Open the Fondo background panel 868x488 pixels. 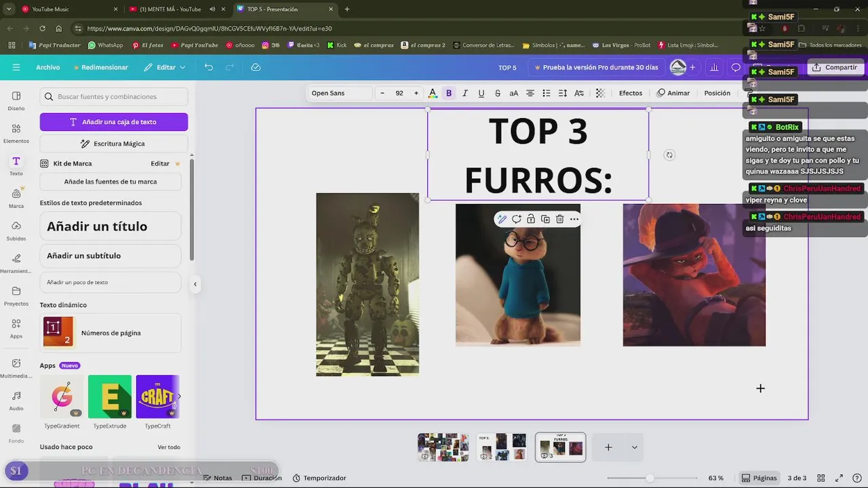click(x=16, y=432)
